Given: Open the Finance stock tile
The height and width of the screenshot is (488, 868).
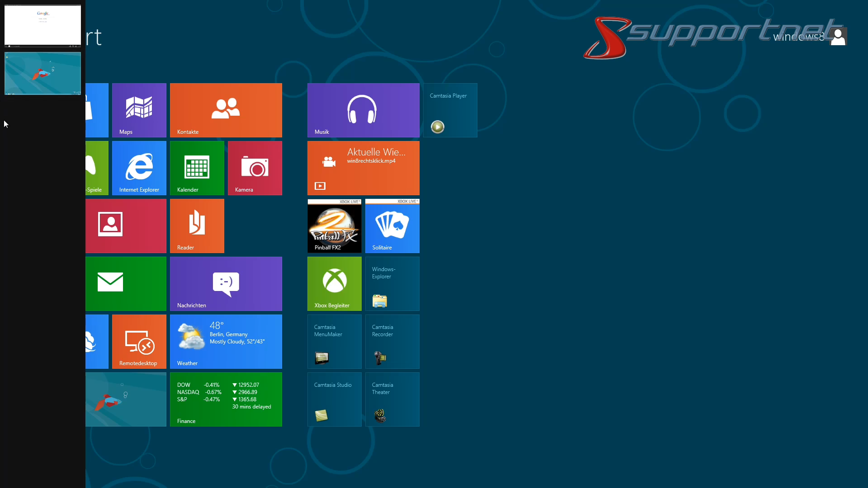Looking at the screenshot, I should [226, 399].
